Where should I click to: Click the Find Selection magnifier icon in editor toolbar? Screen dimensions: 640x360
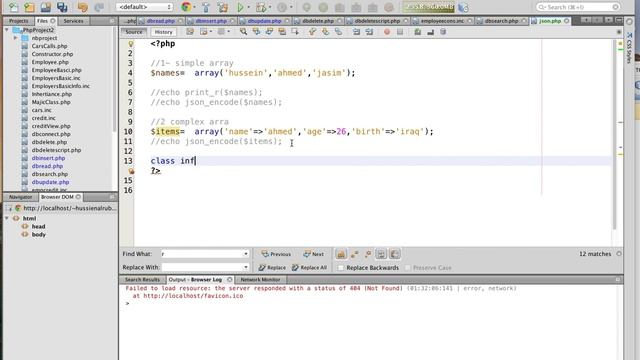pyautogui.click(x=243, y=31)
